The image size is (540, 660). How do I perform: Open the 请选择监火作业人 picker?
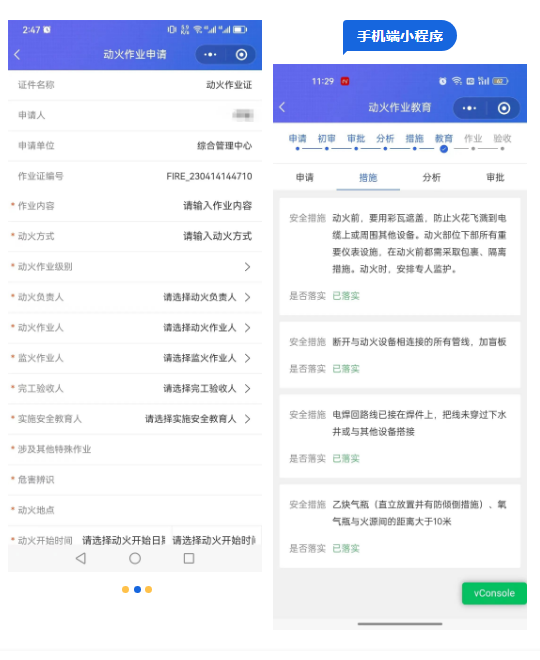click(x=207, y=358)
